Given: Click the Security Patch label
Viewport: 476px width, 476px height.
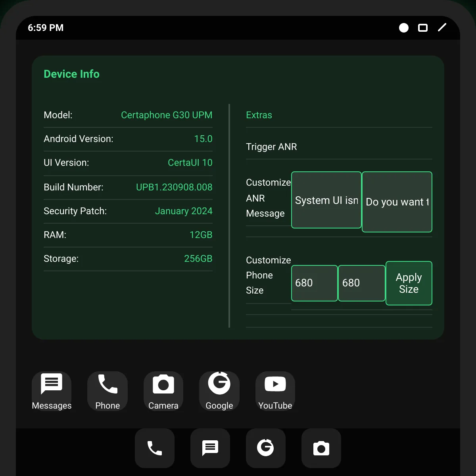Looking at the screenshot, I should pyautogui.click(x=75, y=211).
